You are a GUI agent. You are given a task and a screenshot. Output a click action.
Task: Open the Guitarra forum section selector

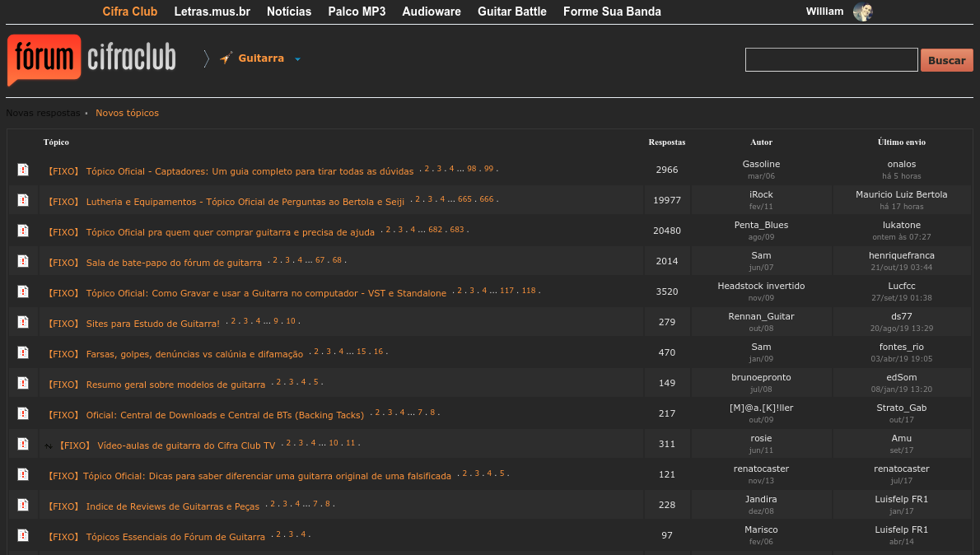261,58
